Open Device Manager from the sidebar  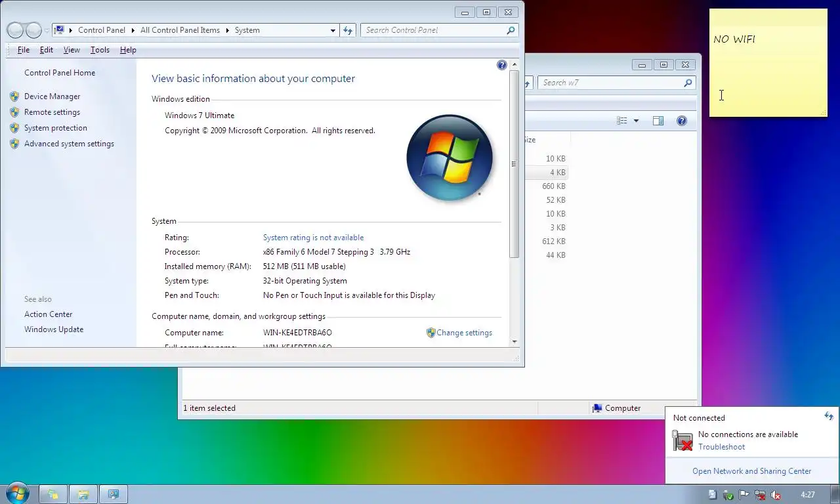[52, 96]
